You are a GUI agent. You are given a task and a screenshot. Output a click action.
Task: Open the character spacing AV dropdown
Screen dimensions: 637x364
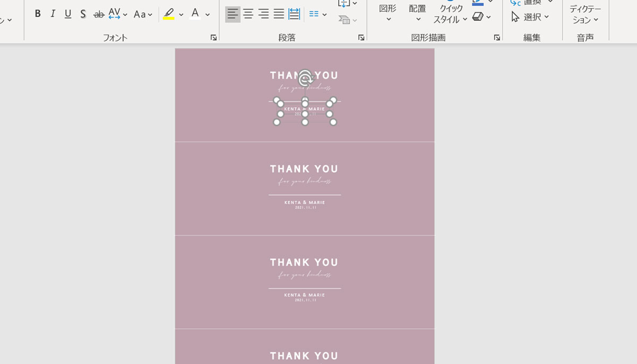tap(118, 14)
